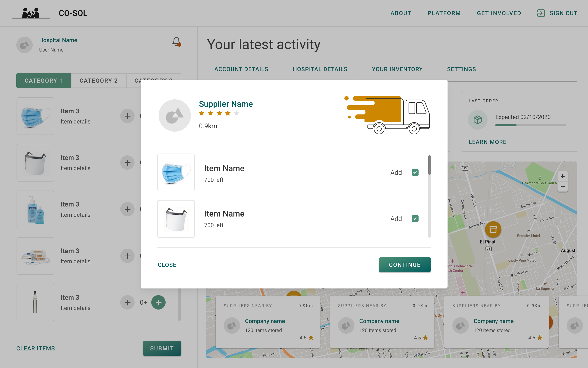The image size is (588, 368).
Task: Click Learn More on last order
Action: (x=487, y=142)
